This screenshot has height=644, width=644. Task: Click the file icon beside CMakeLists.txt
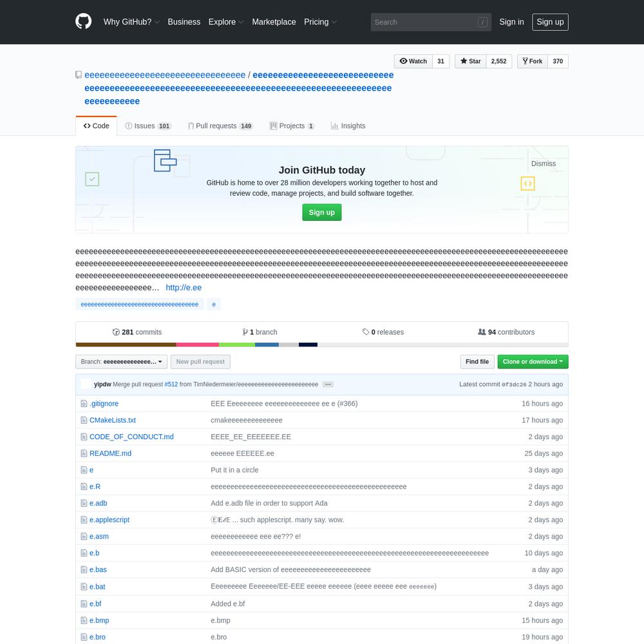point(84,420)
